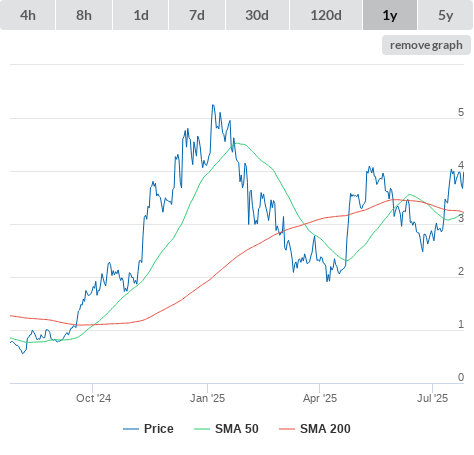
Task: Click the Oct '24 axis label
Action: tap(93, 398)
